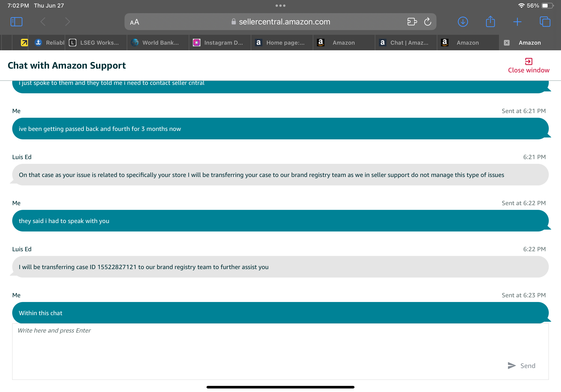Screen dimensions: 561x392
Task: Switch to the Home page:... tab
Action: 282,43
